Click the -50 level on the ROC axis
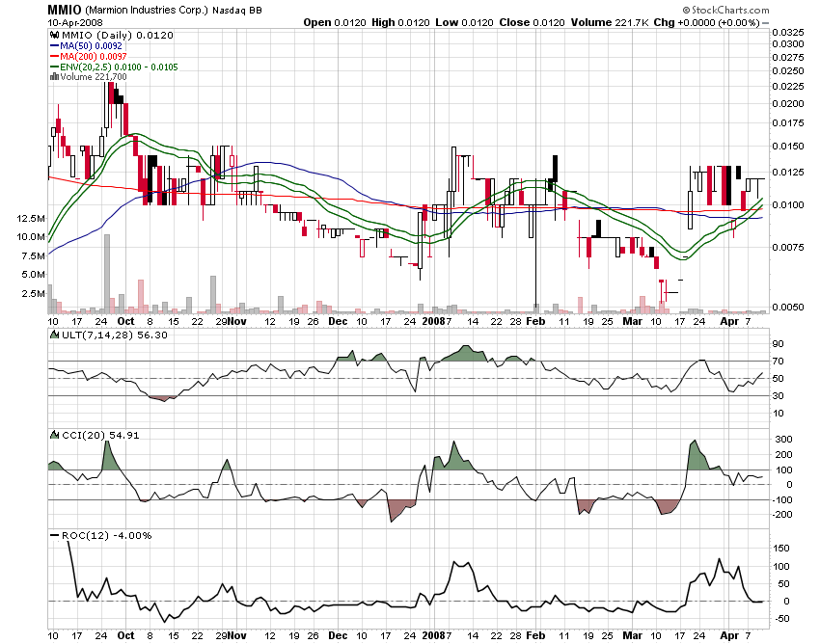This screenshot has width=820, height=644. click(780, 619)
